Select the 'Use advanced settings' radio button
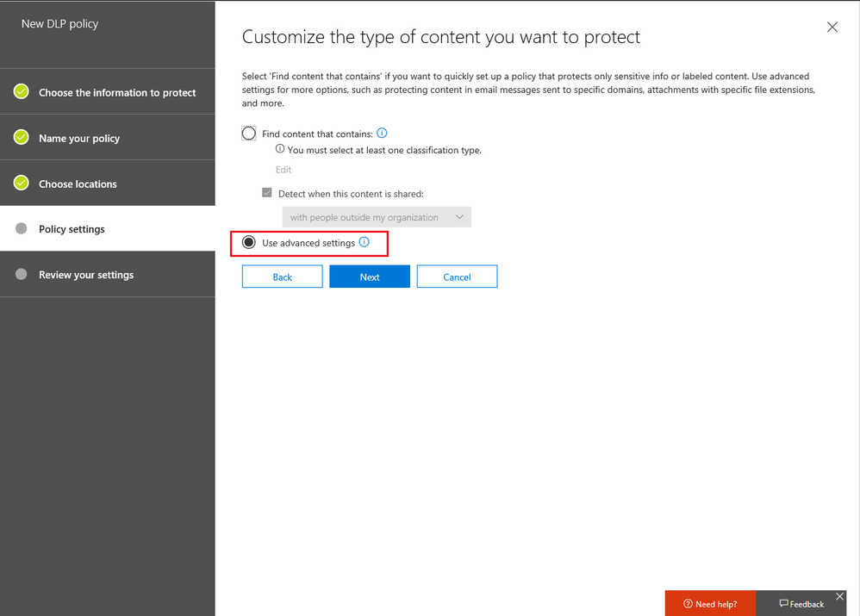Screen dimensions: 860x616 (249, 243)
